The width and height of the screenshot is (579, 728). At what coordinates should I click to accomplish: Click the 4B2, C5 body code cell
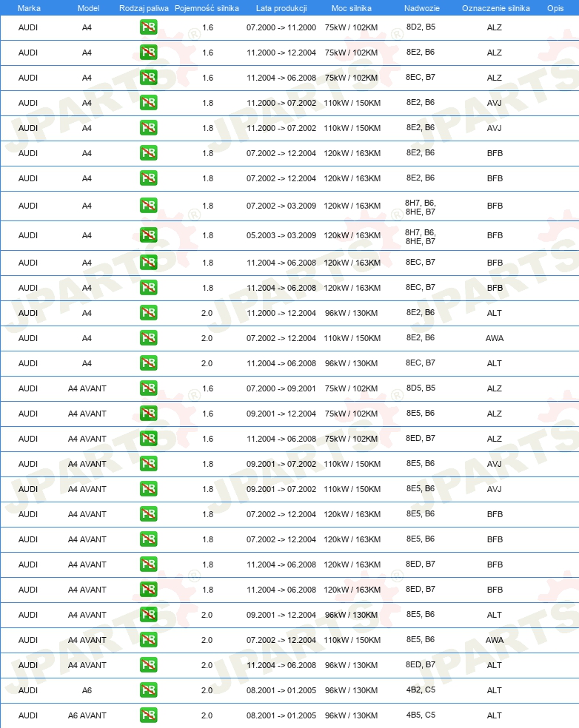point(421,690)
